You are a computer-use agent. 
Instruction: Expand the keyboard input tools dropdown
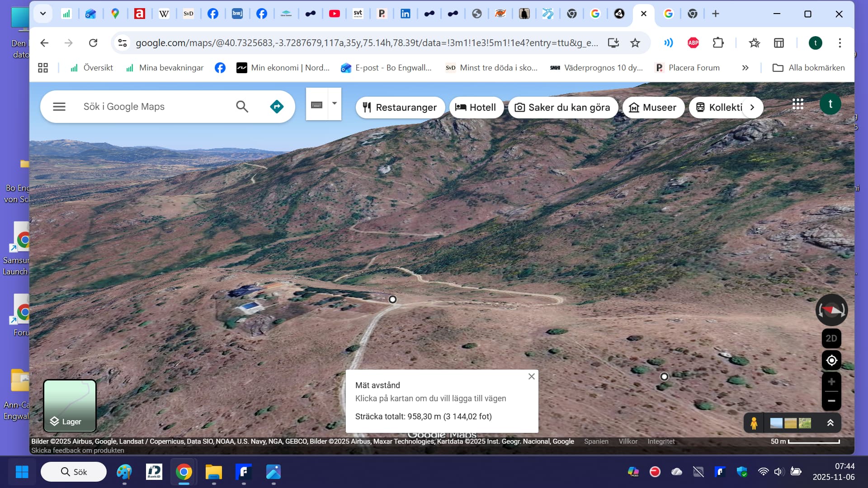335,103
